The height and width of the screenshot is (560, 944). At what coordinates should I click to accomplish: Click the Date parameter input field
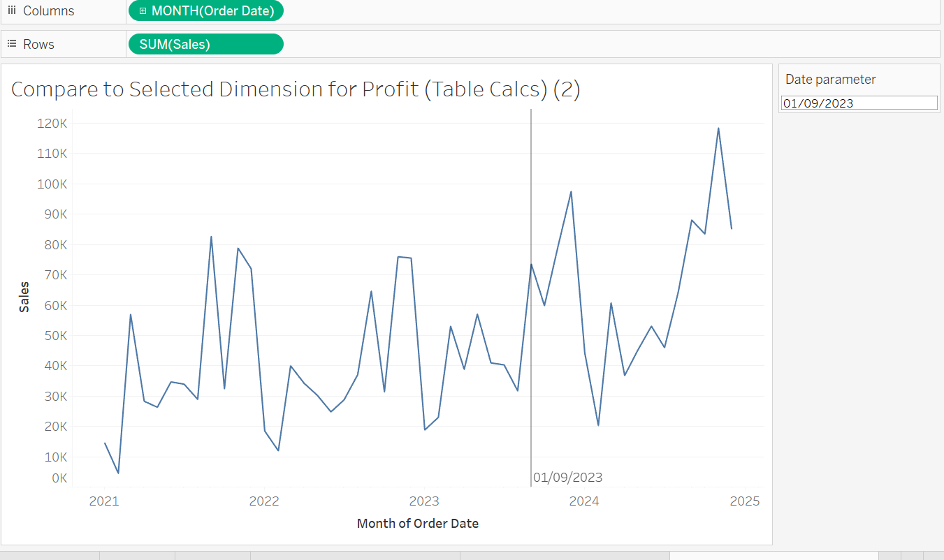pos(859,103)
